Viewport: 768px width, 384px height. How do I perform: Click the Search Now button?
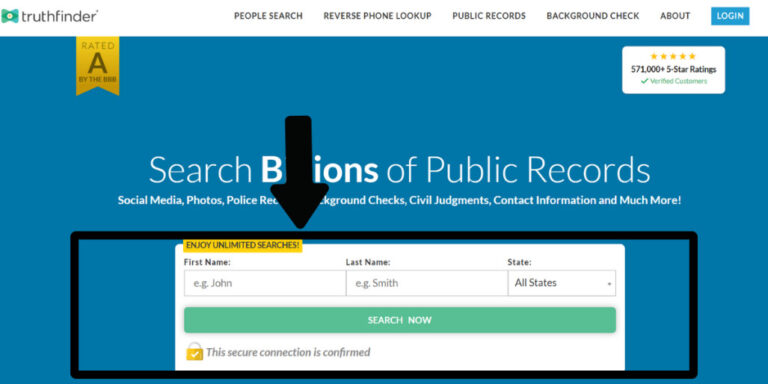(400, 320)
